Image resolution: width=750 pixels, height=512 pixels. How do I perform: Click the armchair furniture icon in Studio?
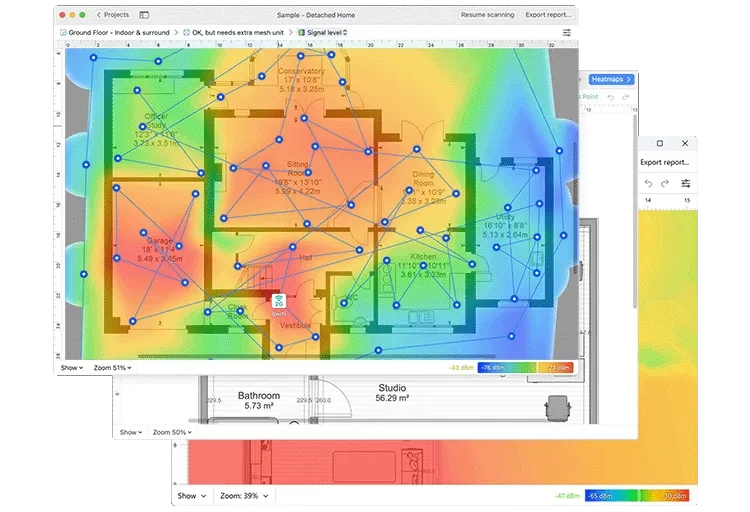[x=558, y=408]
